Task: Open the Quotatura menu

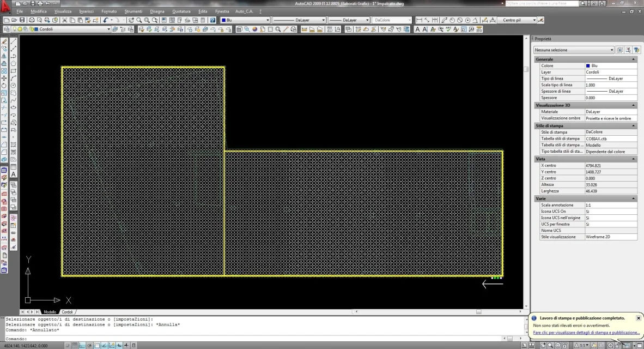Action: point(181,11)
